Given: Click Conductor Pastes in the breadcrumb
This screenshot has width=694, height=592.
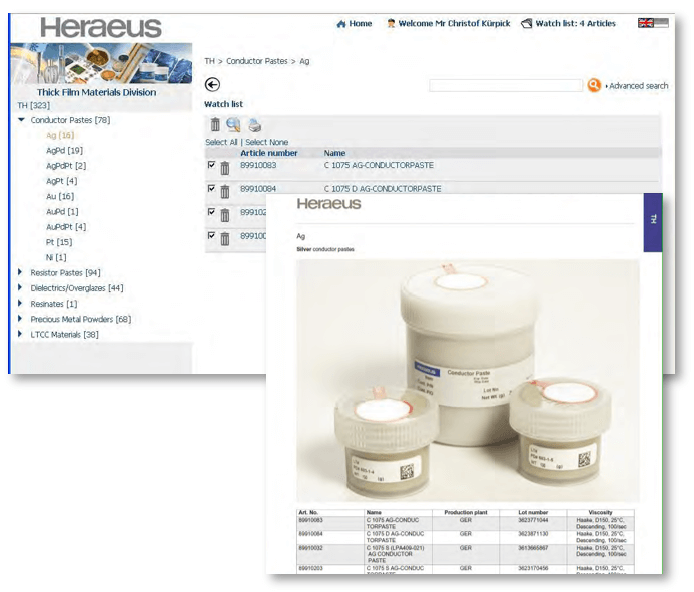Looking at the screenshot, I should click(257, 61).
